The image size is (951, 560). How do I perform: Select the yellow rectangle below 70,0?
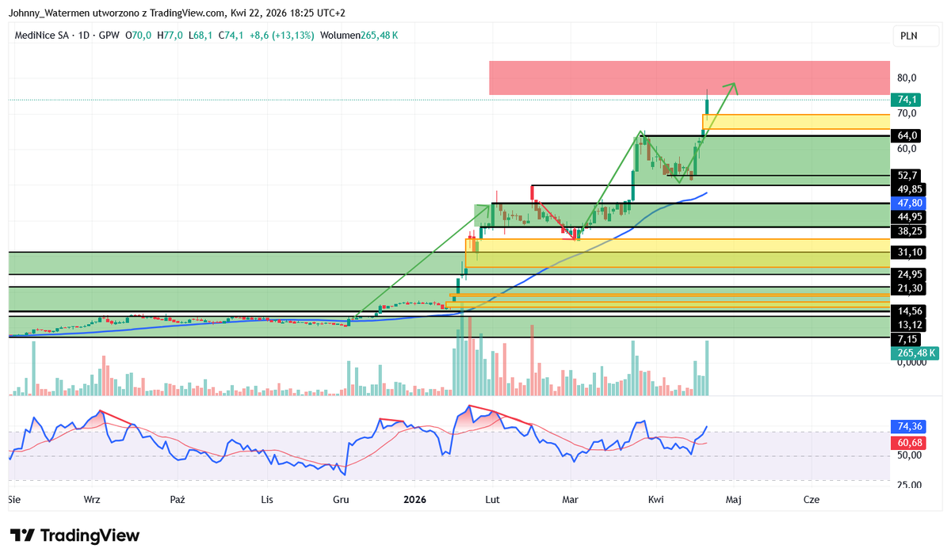[796, 121]
